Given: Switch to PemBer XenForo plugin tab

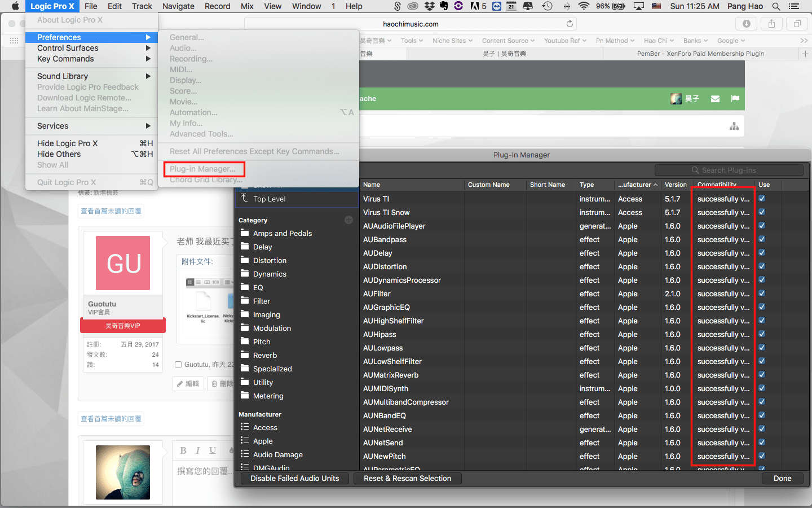Looking at the screenshot, I should pyautogui.click(x=700, y=54).
